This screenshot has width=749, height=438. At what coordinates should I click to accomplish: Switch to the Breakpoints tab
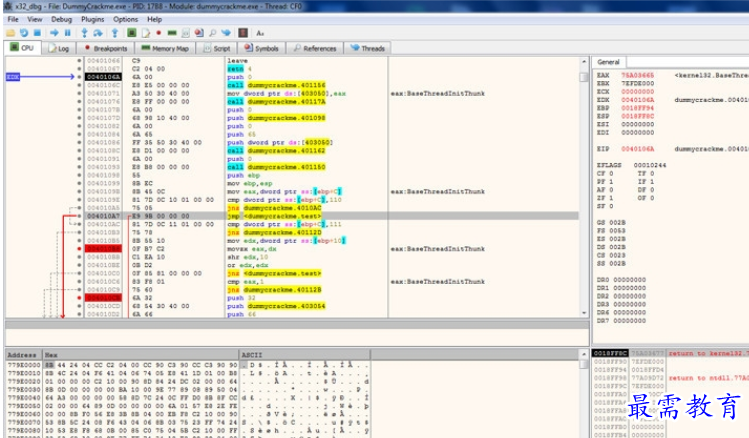106,48
